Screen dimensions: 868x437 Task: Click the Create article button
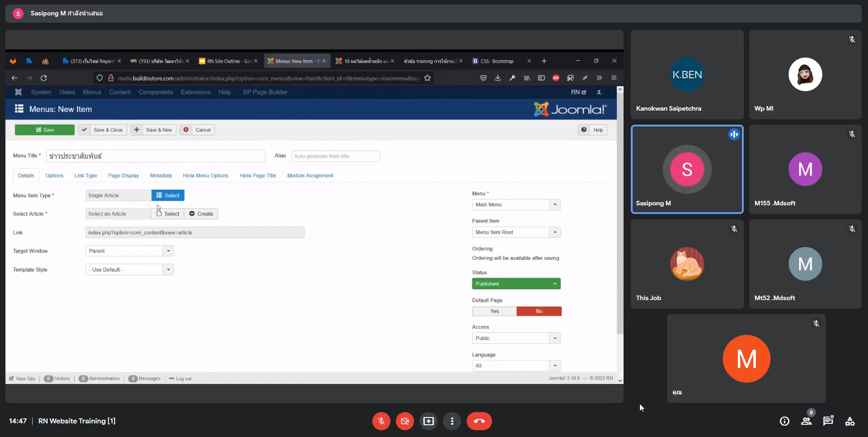click(201, 214)
